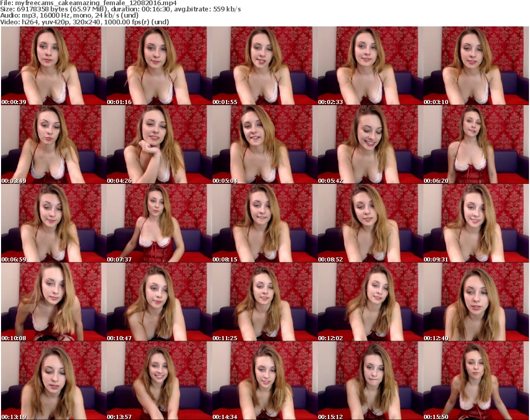Viewport: 530px width, 420px height.
Task: Open the frame labeled 00:01:55
Action: pos(264,66)
